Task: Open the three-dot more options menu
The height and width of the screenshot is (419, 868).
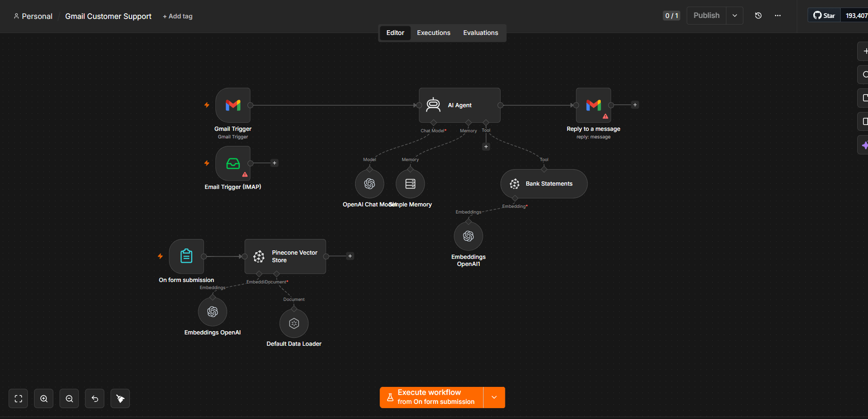Action: point(778,16)
